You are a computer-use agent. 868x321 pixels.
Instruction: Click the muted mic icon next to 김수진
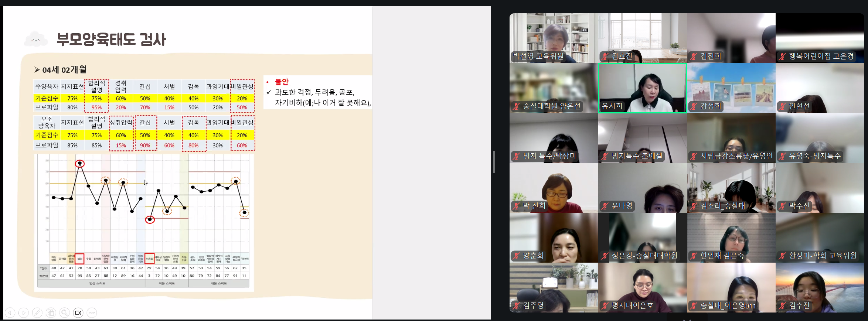pyautogui.click(x=782, y=306)
